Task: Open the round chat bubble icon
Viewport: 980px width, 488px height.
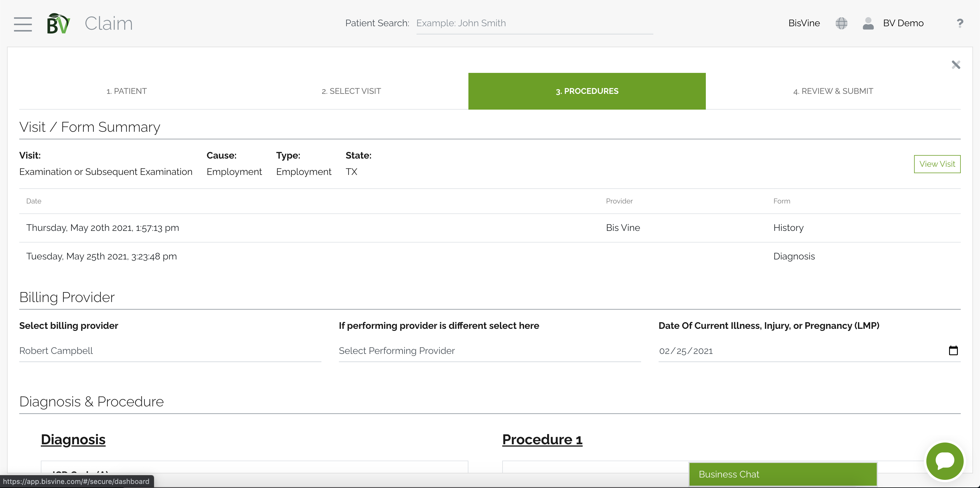Action: point(945,461)
